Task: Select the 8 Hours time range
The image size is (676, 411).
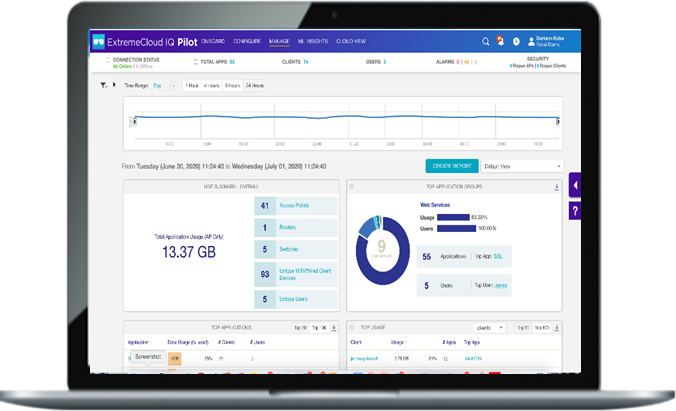Action: 232,86
